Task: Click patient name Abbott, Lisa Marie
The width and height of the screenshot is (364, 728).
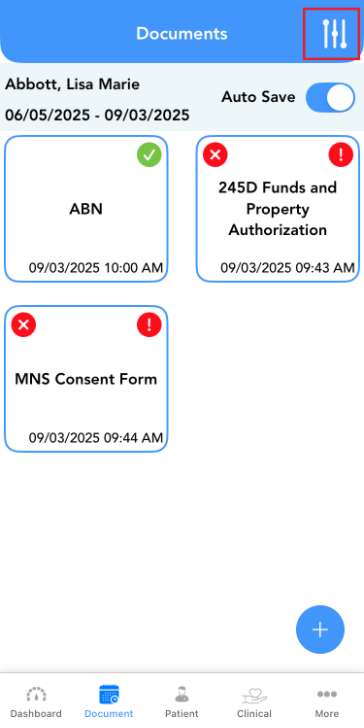Action: point(72,84)
